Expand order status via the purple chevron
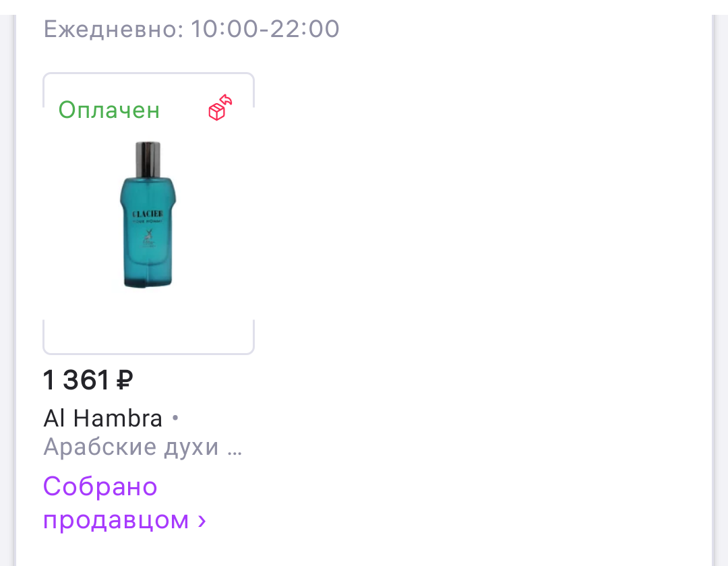The width and height of the screenshot is (728, 566). tap(202, 521)
